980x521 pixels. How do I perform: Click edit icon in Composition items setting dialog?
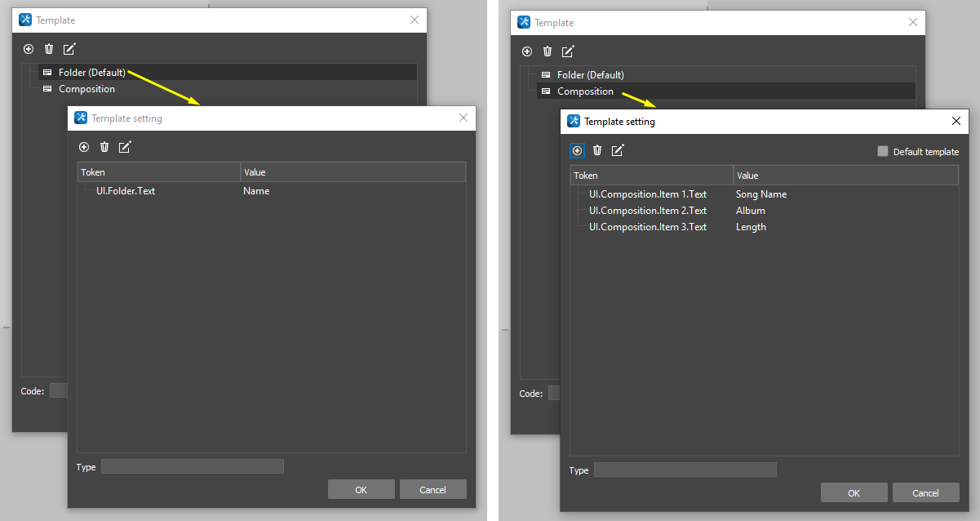(618, 150)
